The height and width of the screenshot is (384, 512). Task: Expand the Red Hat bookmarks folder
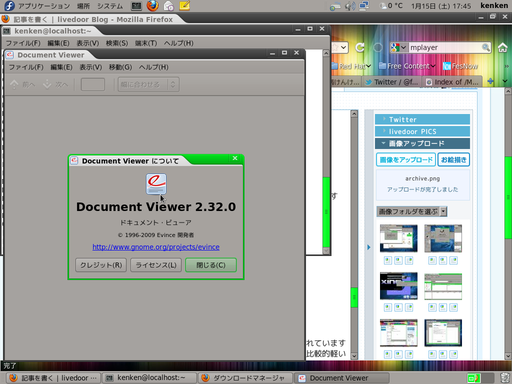tap(352, 66)
